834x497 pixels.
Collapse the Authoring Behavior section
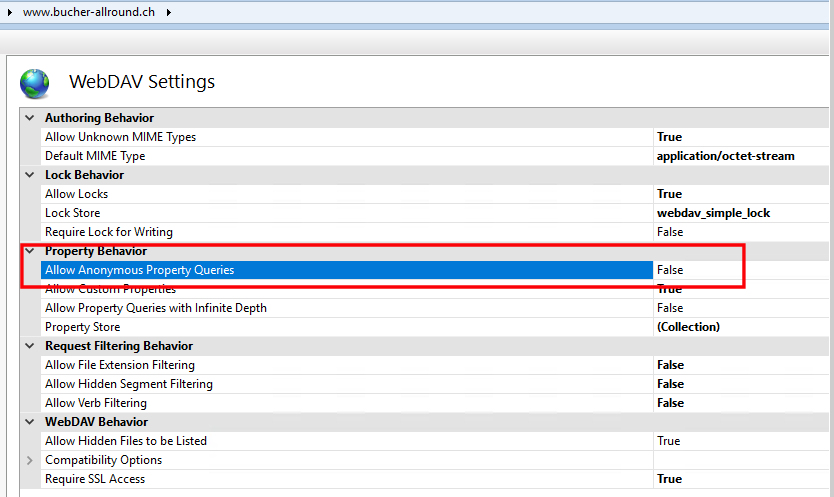click(30, 118)
